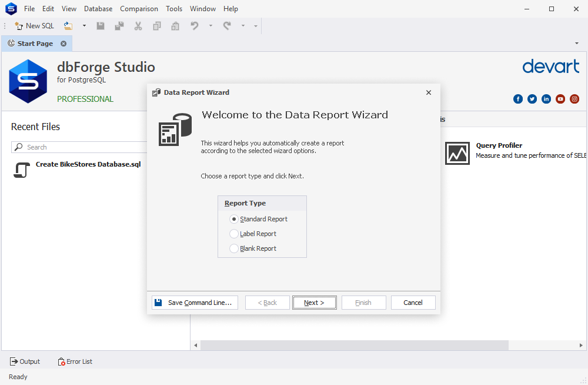
Task: Click the Query Profiler chart icon
Action: click(x=457, y=153)
